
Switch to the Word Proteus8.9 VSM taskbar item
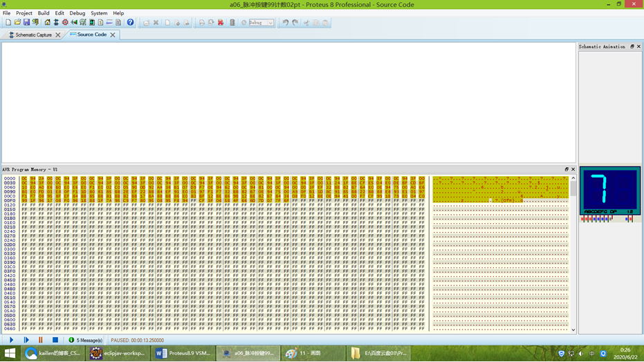183,353
